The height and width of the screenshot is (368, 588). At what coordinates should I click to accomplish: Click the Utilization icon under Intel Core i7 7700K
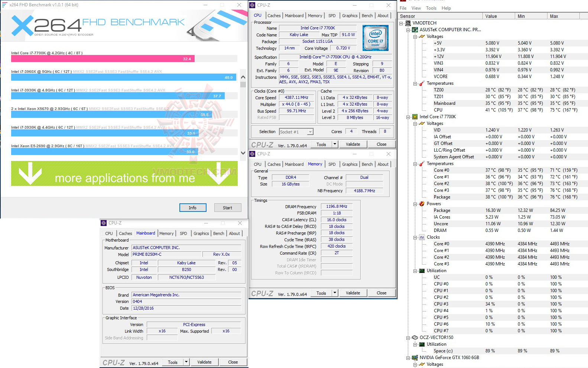[x=422, y=271]
